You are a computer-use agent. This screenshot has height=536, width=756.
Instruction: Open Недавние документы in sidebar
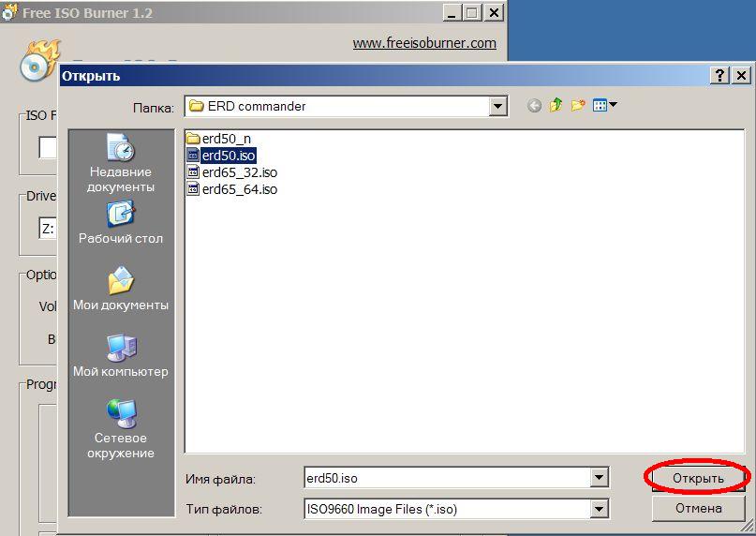(120, 164)
